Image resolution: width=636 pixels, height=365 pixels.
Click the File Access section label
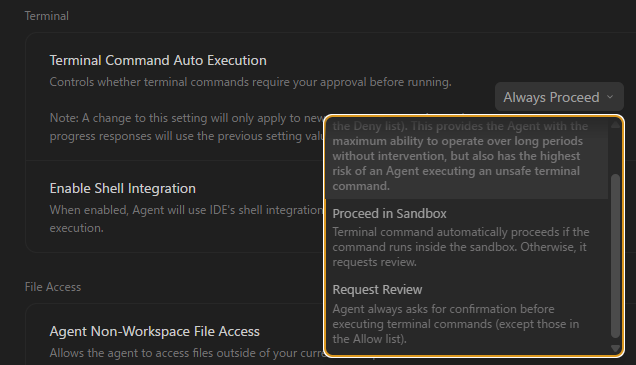pyautogui.click(x=53, y=287)
